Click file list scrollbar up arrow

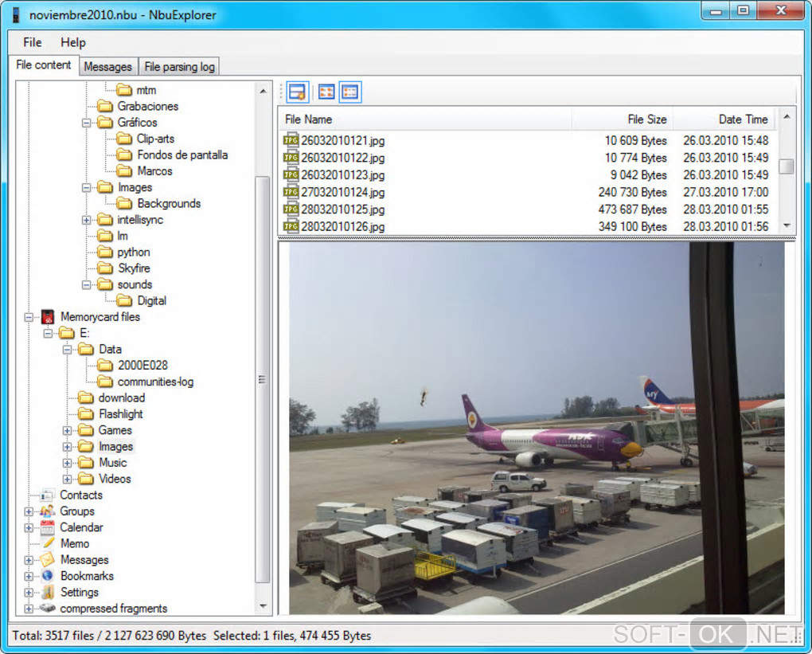[x=787, y=117]
